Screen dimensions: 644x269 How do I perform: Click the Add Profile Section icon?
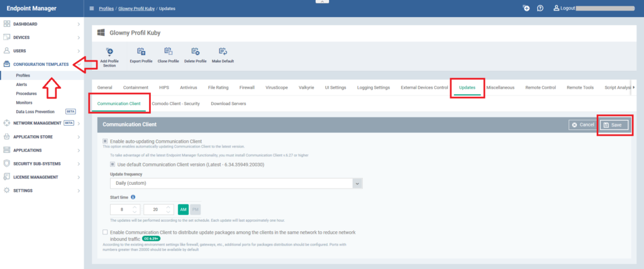(x=109, y=52)
